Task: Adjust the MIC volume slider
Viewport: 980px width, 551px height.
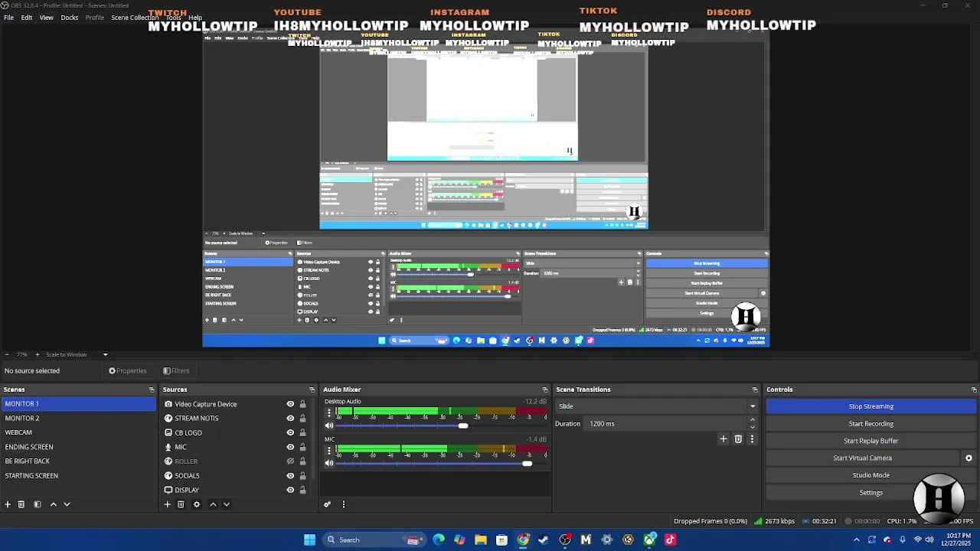Action: point(527,463)
